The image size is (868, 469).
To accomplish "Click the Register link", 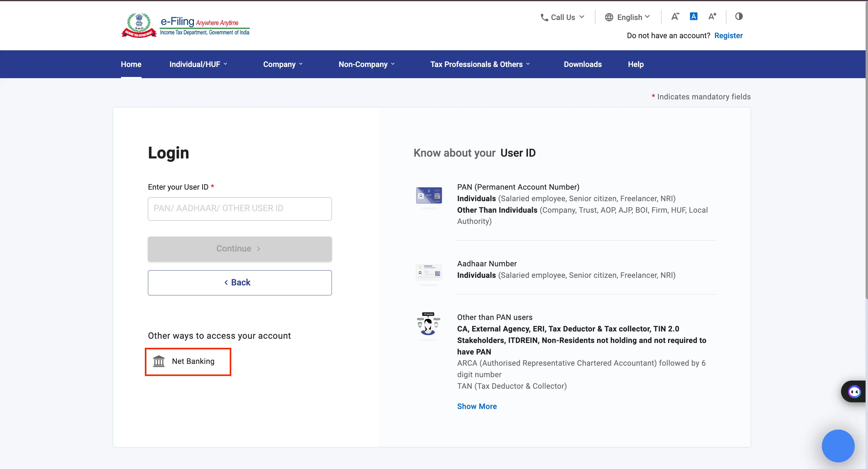I will coord(728,36).
